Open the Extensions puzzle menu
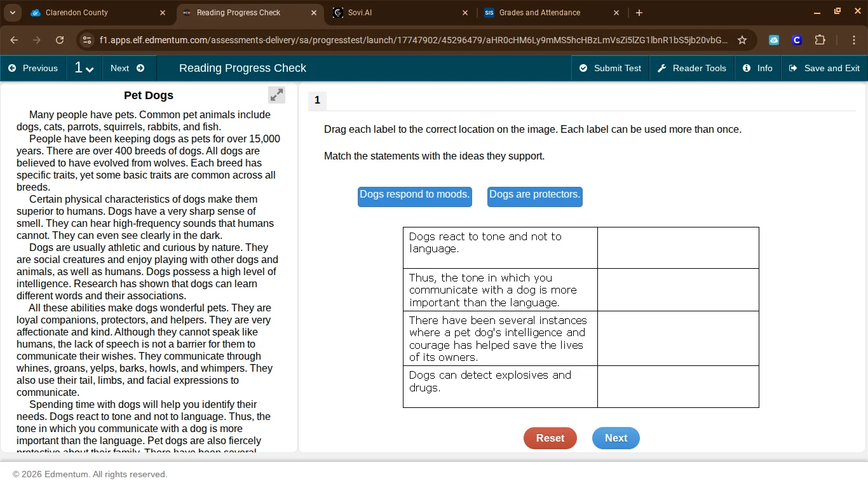Screen dimensions: 868x488 820,40
